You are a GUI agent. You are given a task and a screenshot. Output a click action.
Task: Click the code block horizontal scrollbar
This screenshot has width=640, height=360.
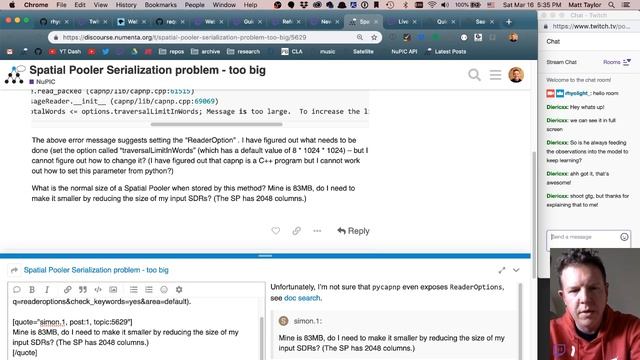(216, 124)
